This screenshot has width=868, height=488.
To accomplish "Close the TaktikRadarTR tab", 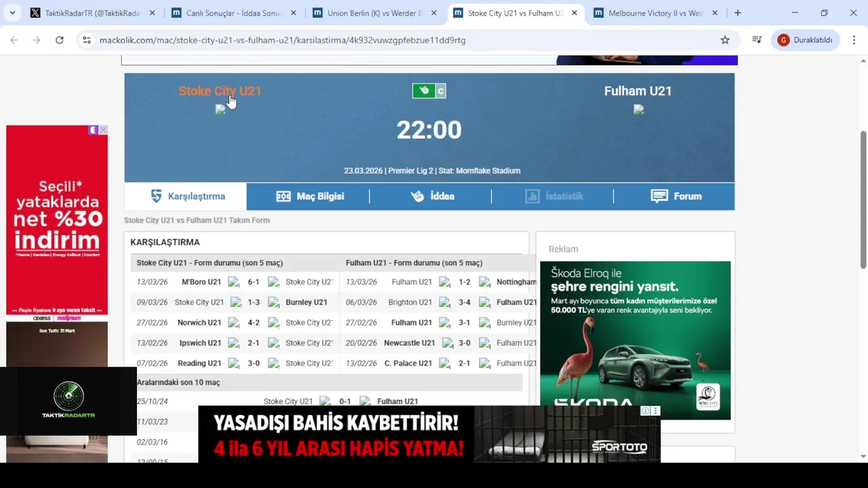I will (152, 13).
